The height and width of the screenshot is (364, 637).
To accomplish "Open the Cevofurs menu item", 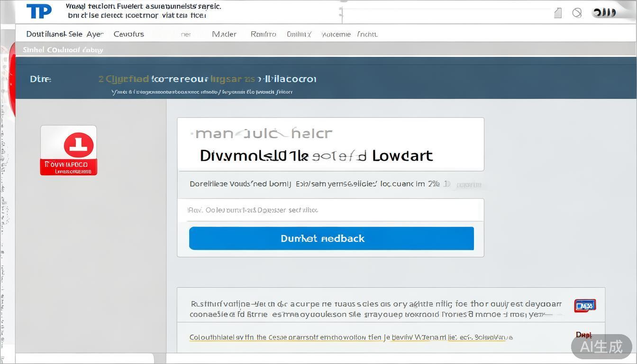I will pyautogui.click(x=128, y=34).
